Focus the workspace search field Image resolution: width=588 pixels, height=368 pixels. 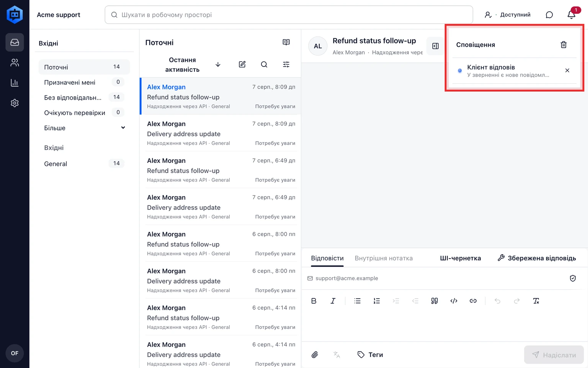coord(289,15)
